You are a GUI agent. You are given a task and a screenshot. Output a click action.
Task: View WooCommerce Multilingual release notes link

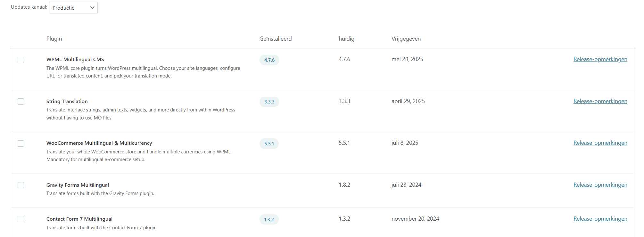point(600,143)
